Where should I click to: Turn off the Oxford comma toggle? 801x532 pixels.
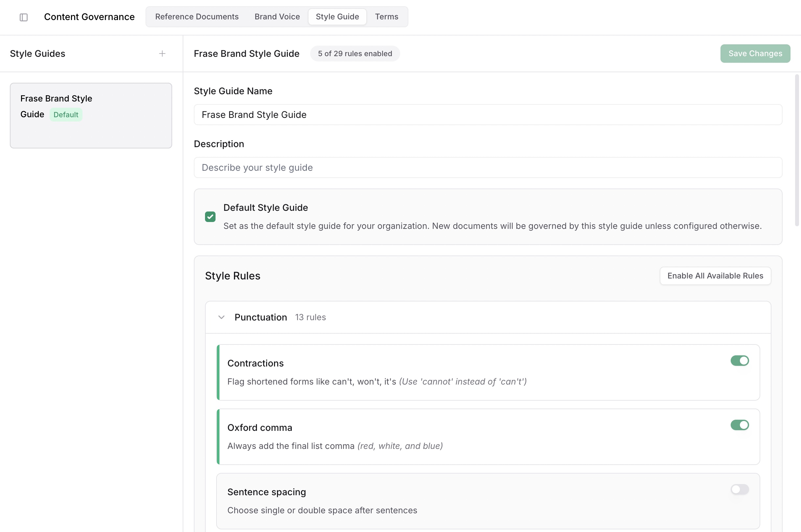pyautogui.click(x=740, y=425)
